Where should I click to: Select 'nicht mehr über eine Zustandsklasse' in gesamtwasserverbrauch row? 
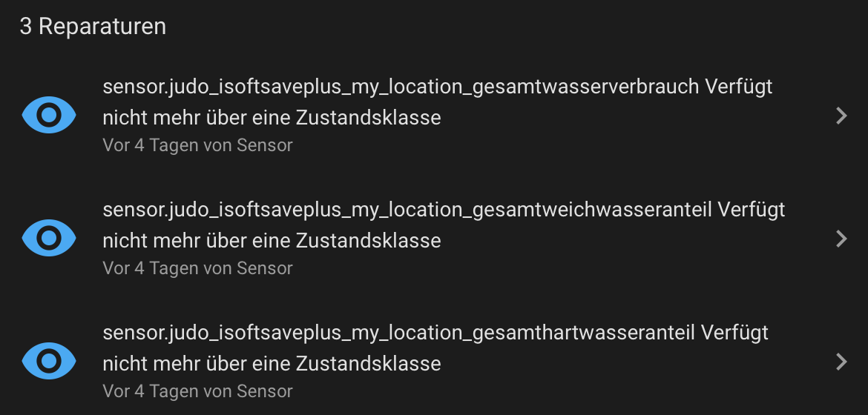coord(272,117)
